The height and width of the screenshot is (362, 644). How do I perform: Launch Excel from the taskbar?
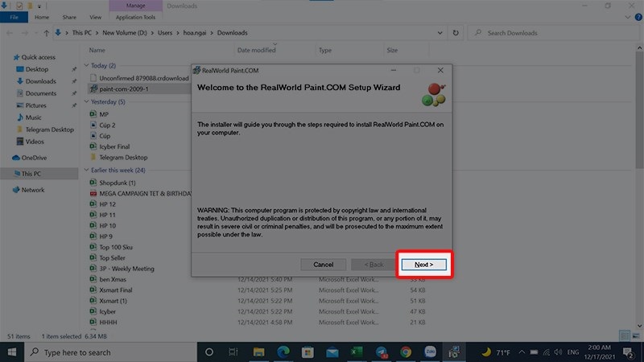357,352
